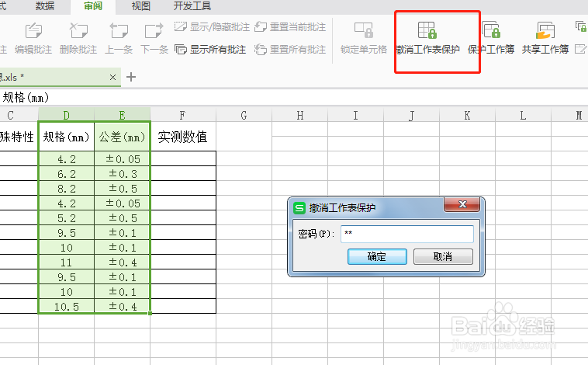Screen dimensions: 588x365
Task: Click Share Workbook (共享工作簿) icon
Action: [x=545, y=30]
